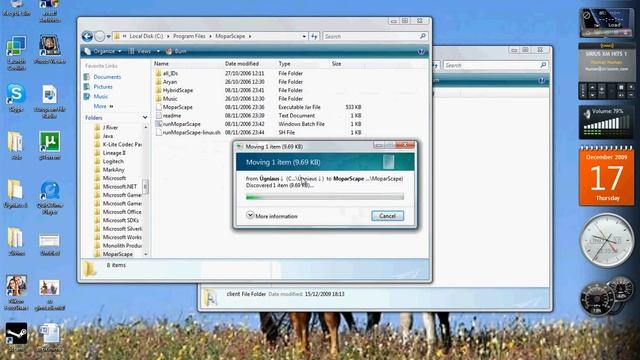Click the folder tree vertical scrollbar
This screenshot has width=640, height=360.
point(145,187)
